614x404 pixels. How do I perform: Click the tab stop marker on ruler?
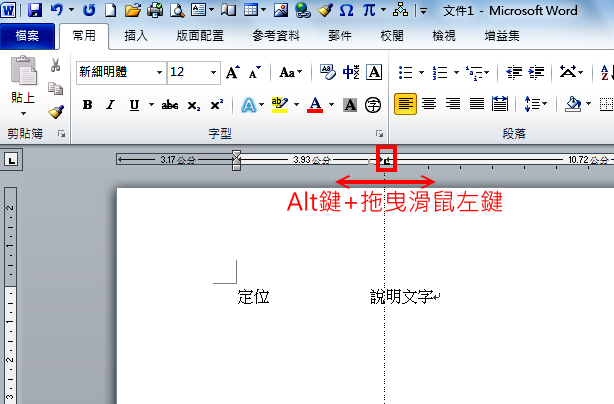(386, 158)
